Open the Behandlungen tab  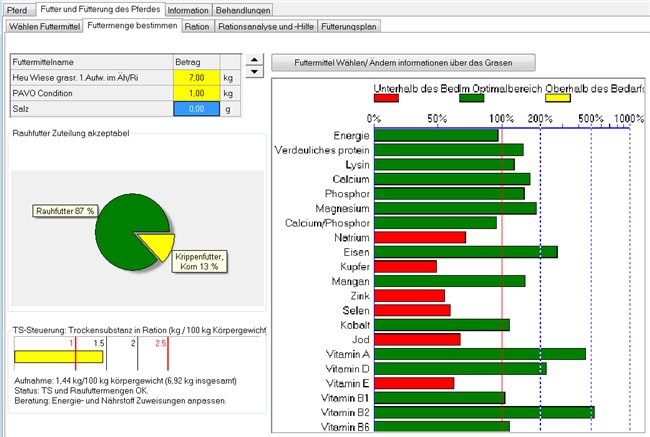(x=243, y=10)
